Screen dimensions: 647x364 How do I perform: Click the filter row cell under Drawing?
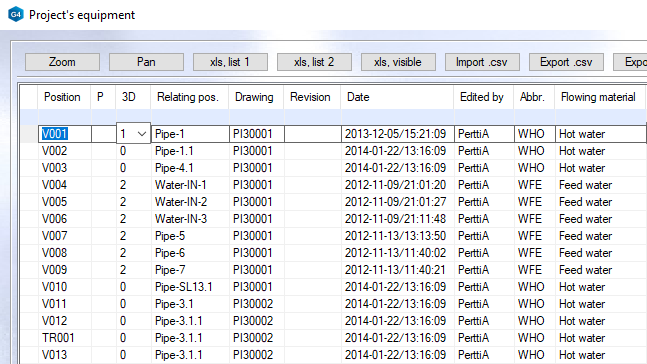tap(256, 117)
